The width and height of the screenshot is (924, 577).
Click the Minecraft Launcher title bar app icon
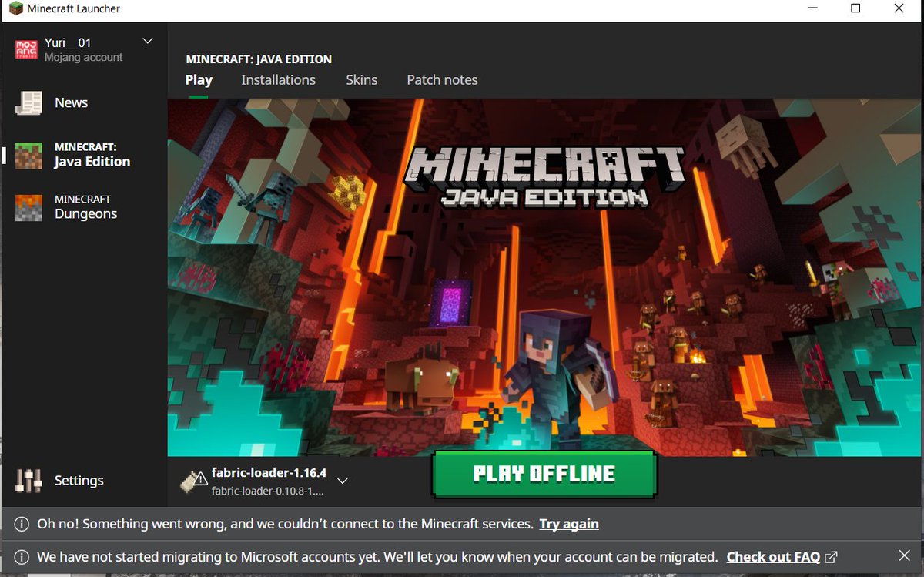point(16,9)
